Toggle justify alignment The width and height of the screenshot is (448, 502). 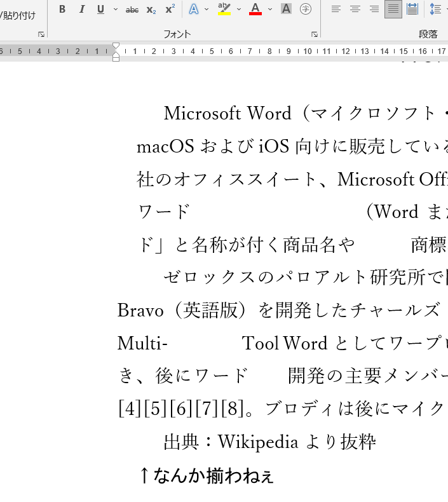(393, 10)
